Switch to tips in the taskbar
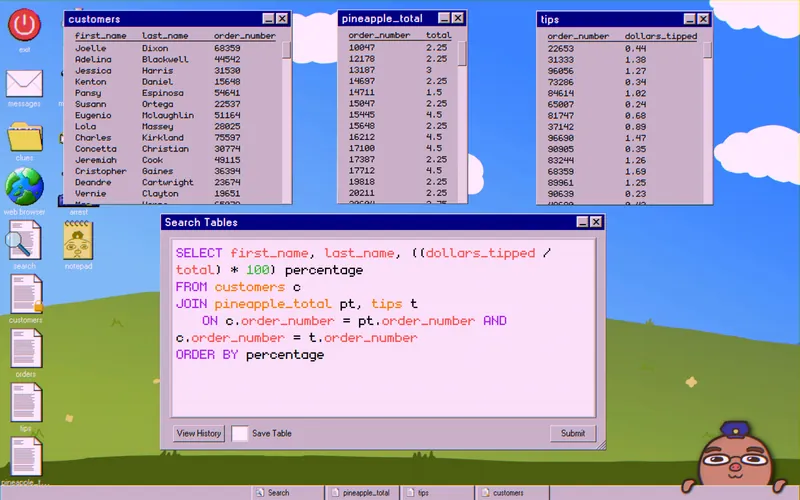This screenshot has height=500, width=800. (437, 492)
